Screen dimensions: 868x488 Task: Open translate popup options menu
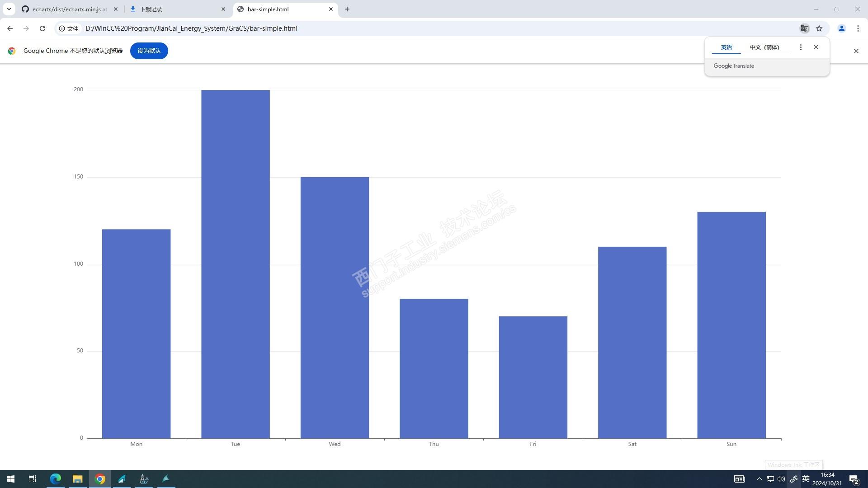click(800, 47)
